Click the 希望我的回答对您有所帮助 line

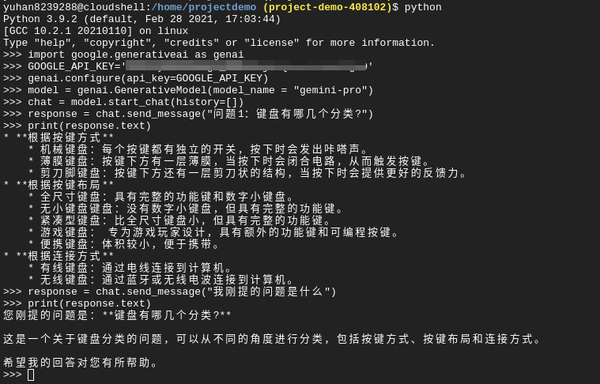(80, 363)
